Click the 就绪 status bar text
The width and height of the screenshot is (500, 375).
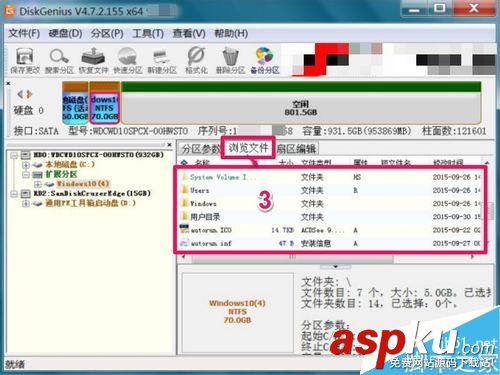[15, 364]
